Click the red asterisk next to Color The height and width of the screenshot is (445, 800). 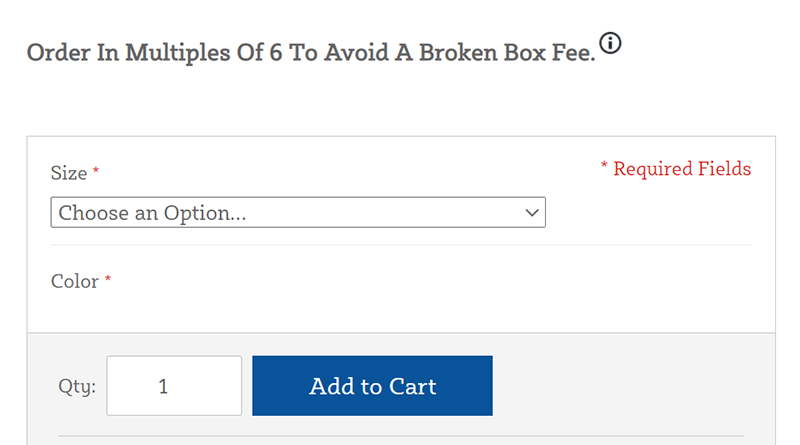click(108, 278)
